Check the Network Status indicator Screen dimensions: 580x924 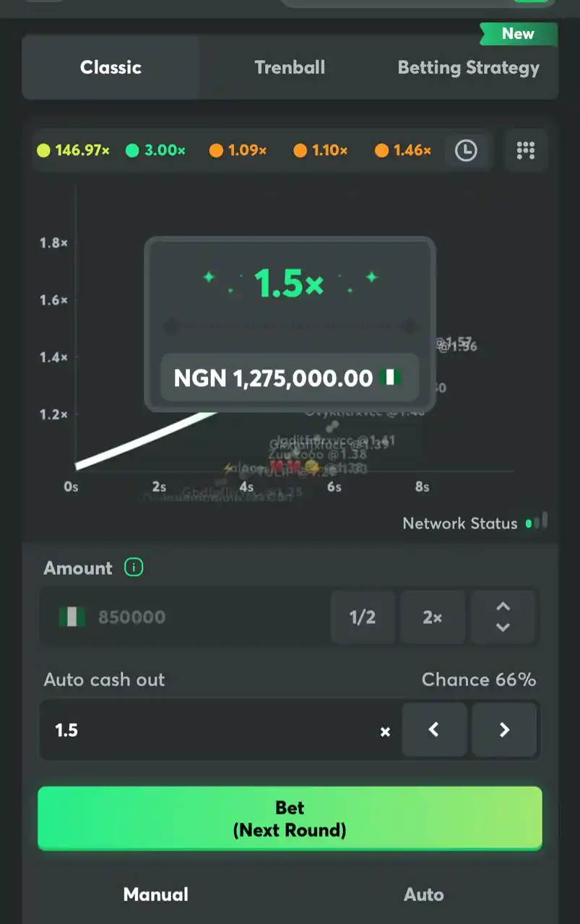[x=475, y=523]
